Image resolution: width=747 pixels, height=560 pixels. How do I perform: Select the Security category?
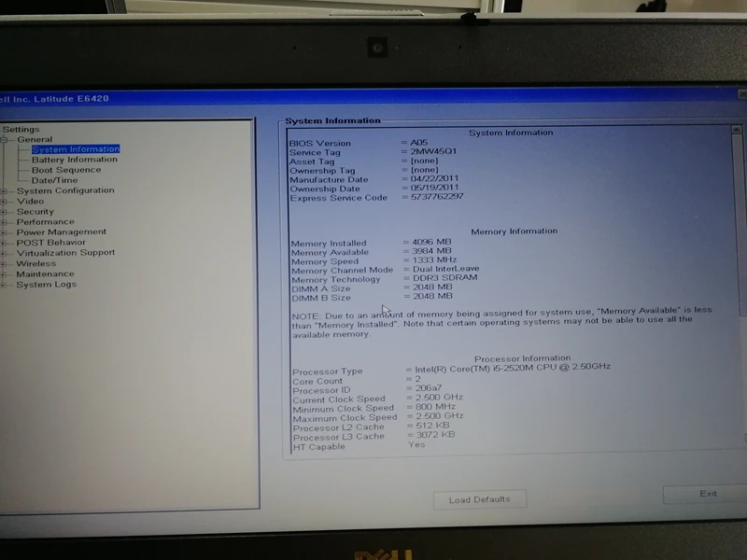(x=35, y=212)
